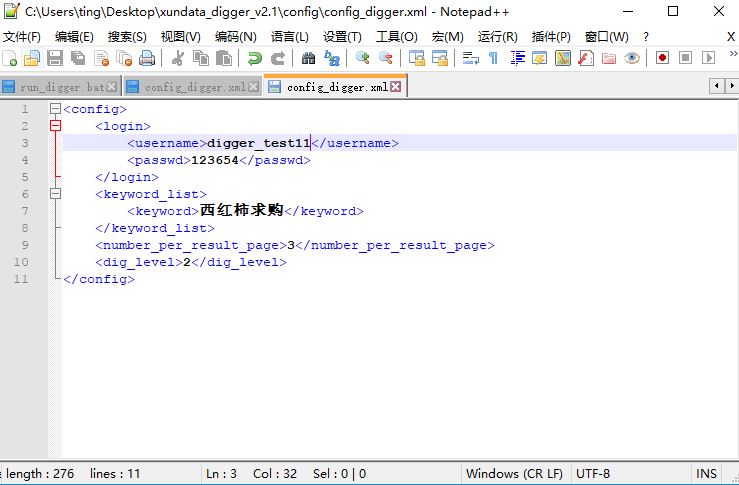Start macro recording with the red dot

(662, 58)
